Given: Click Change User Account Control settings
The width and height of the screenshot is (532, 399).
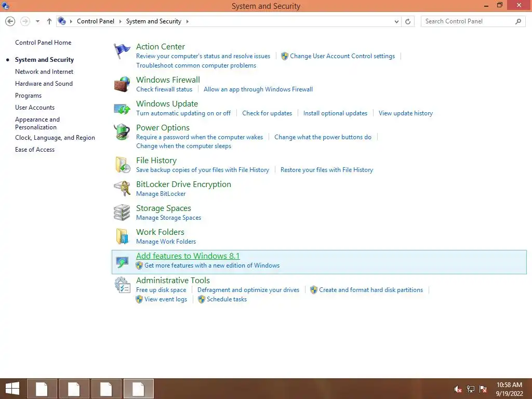Looking at the screenshot, I should coord(342,56).
